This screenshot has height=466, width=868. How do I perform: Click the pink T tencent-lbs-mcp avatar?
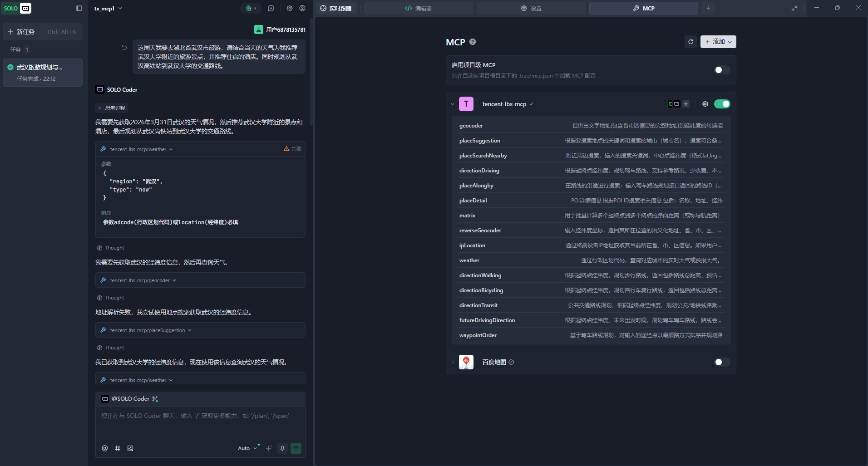(466, 104)
